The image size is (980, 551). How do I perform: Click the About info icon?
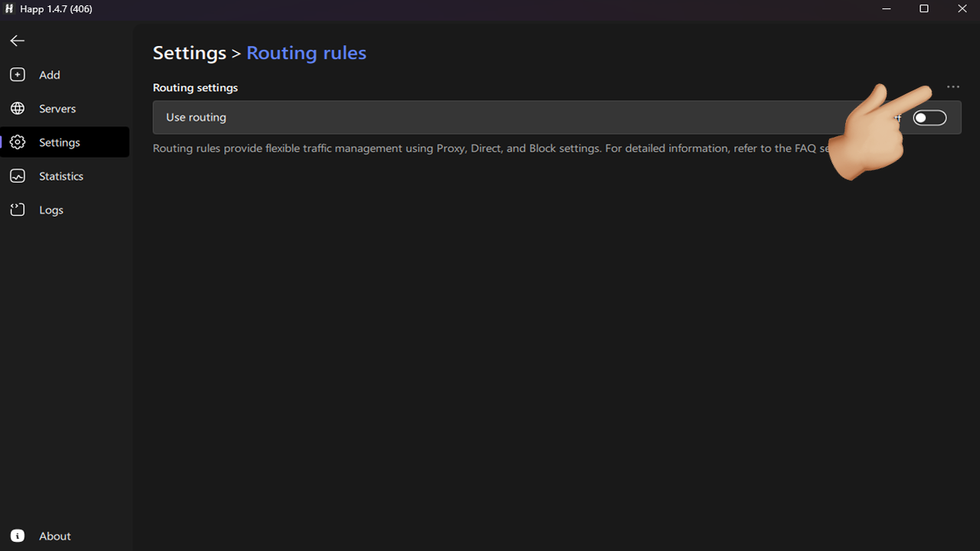click(x=18, y=536)
